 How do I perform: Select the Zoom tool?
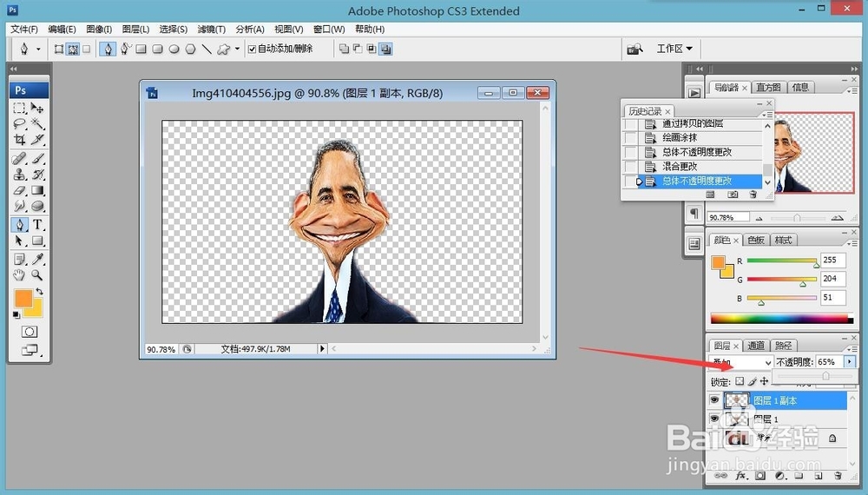coord(37,274)
